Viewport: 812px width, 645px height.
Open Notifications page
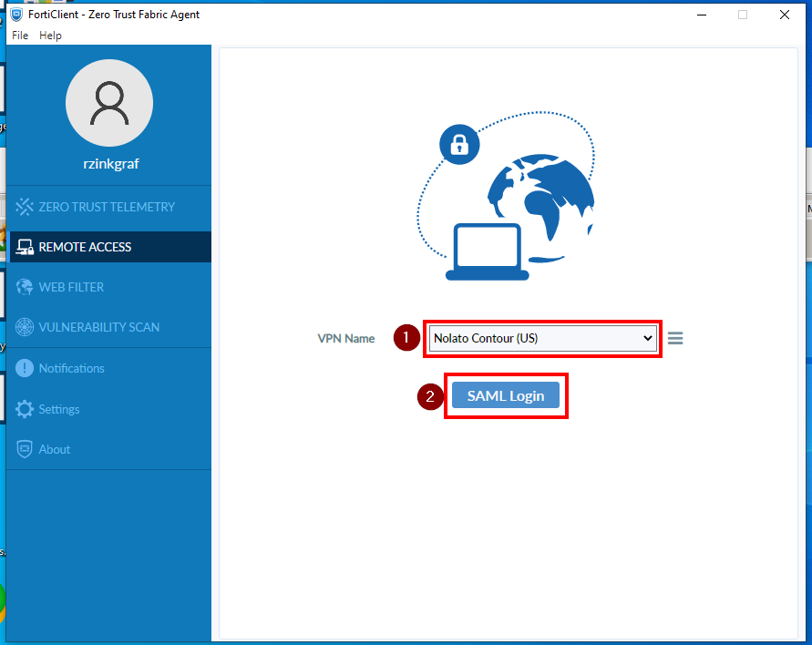[x=108, y=368]
